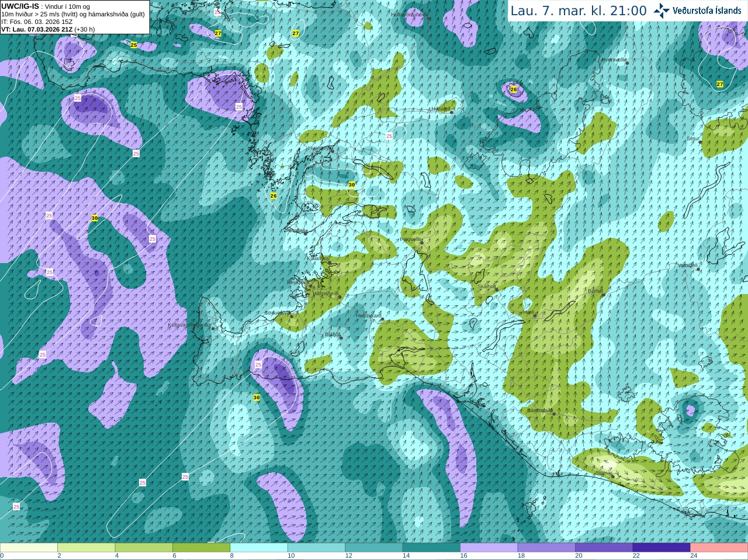The height and width of the screenshot is (560, 748).
Task: Click the yellow 30 gust label in the far-west ocean
Action: pos(95,218)
